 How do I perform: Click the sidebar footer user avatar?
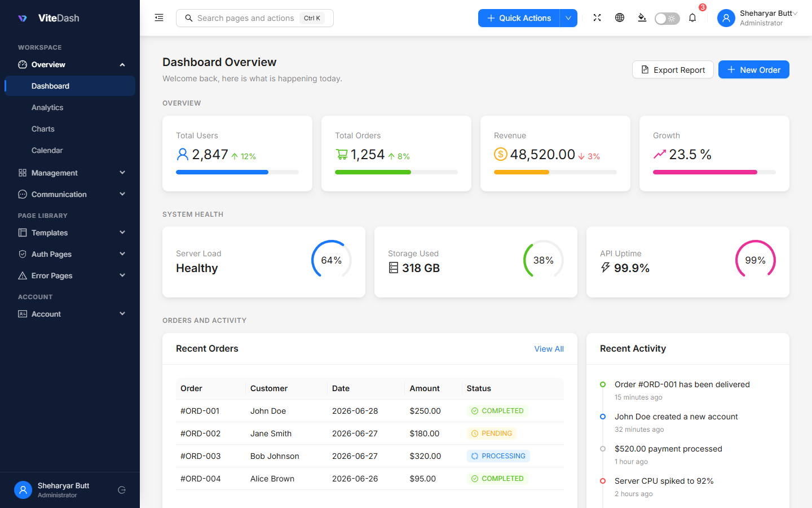(23, 490)
